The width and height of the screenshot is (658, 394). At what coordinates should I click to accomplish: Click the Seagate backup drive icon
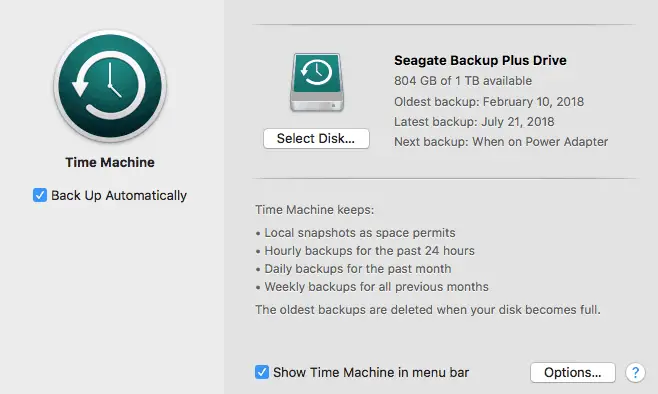317,82
